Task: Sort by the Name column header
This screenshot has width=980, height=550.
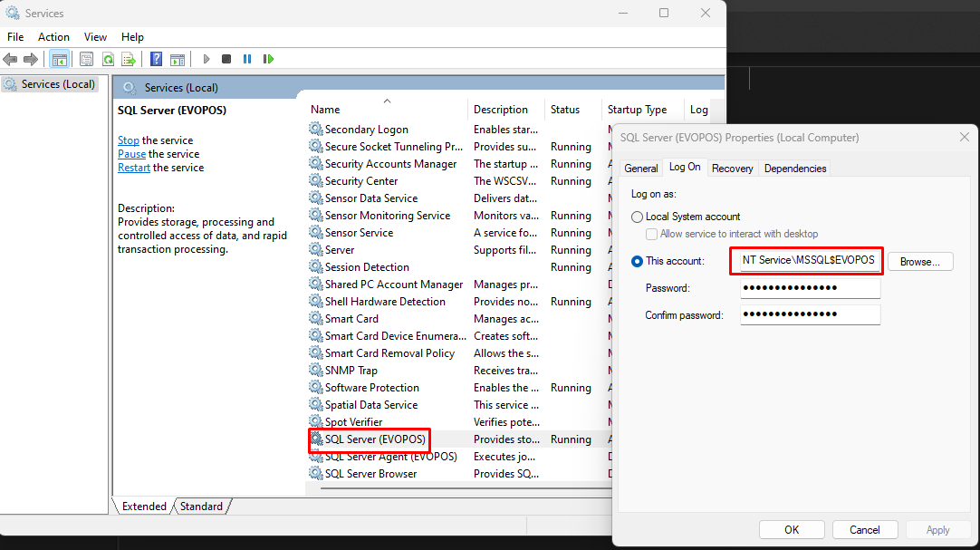Action: [x=386, y=110]
